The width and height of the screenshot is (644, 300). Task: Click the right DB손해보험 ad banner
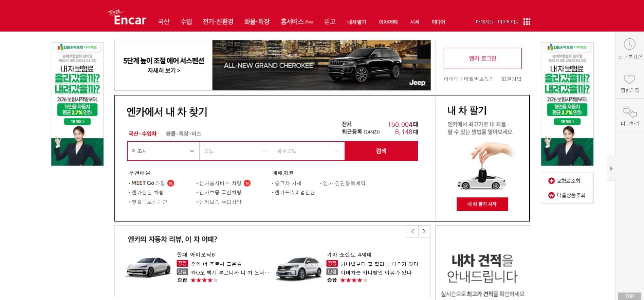[567, 104]
